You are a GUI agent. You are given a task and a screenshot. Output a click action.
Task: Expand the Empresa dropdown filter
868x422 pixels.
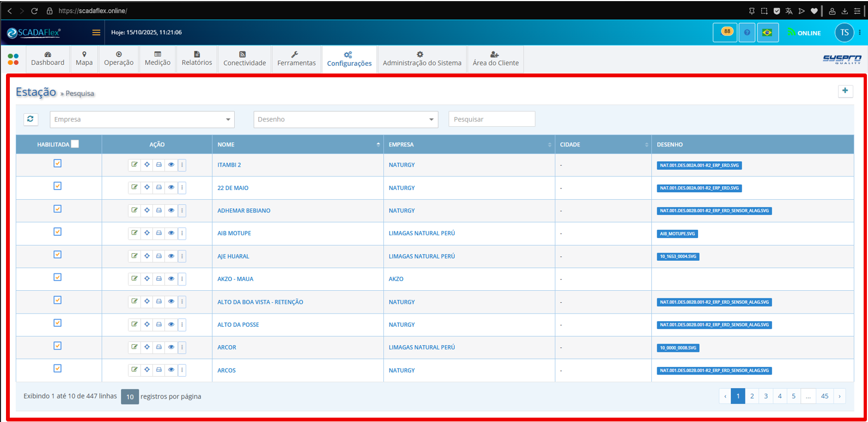click(142, 119)
